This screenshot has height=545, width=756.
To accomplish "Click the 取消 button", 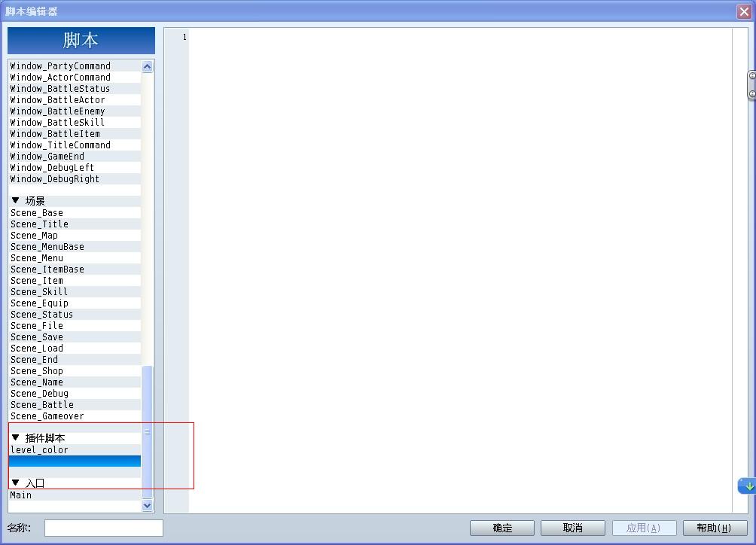I will 573,528.
